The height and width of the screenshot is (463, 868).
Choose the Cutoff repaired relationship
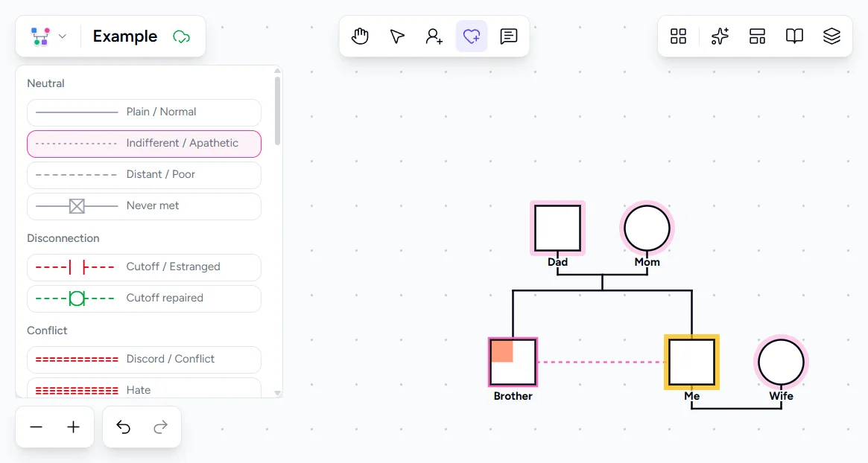pos(144,298)
